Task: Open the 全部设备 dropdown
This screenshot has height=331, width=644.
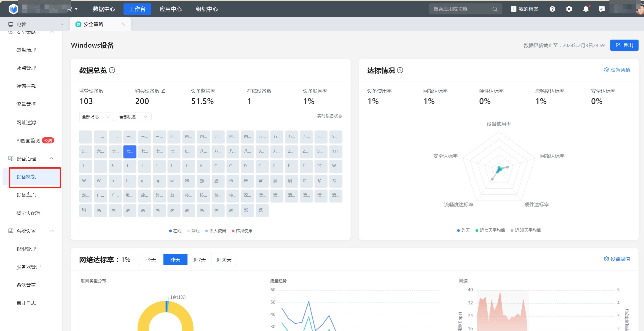Action: 134,117
